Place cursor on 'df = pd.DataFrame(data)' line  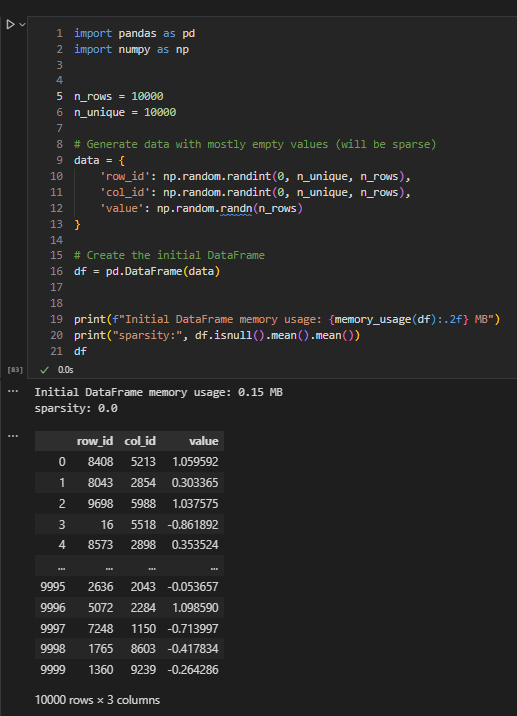coord(147,271)
